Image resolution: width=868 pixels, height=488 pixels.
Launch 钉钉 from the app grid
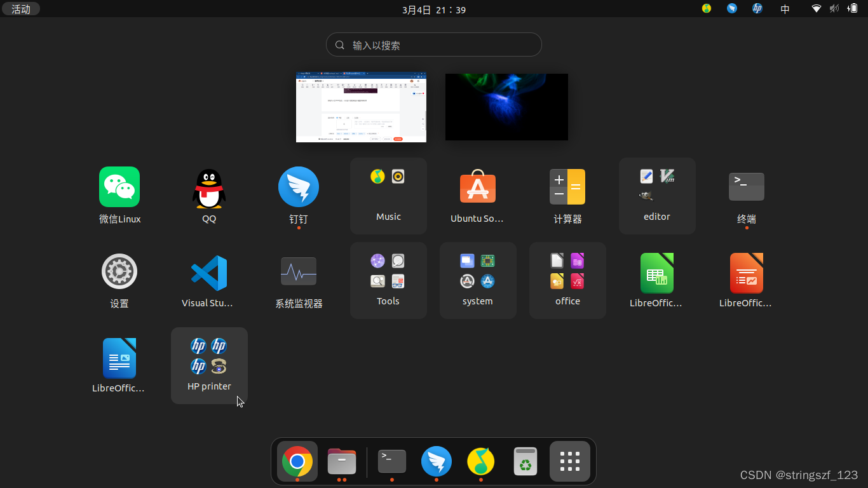tap(299, 187)
